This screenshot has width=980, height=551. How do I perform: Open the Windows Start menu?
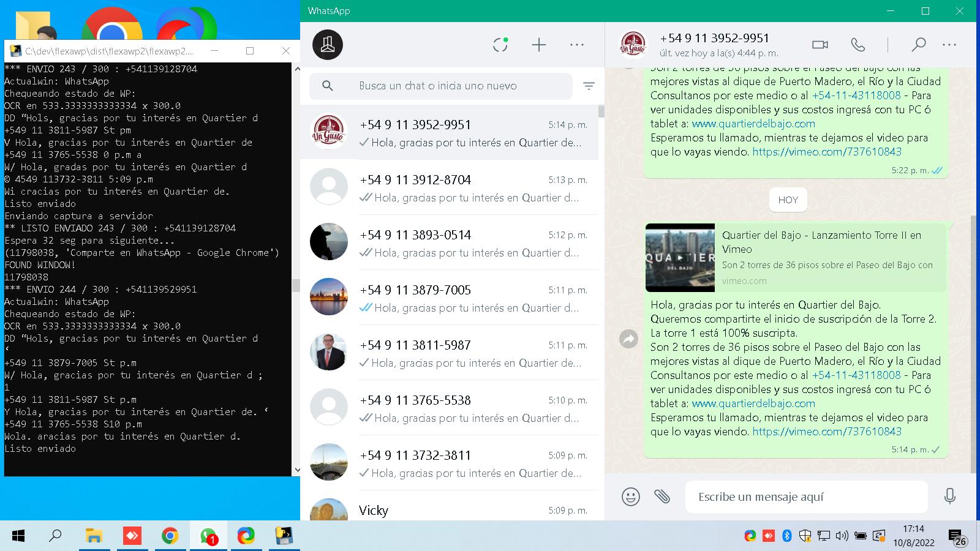click(18, 536)
